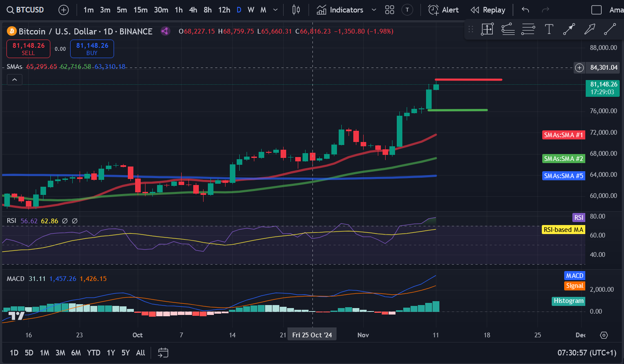
Task: Click the circled T icon in toolbar
Action: point(407,10)
